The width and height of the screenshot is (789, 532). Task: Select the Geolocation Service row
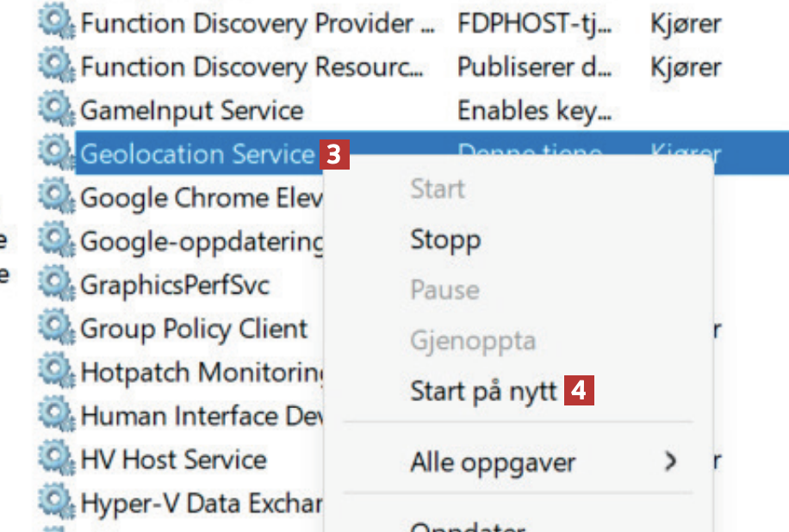(197, 154)
